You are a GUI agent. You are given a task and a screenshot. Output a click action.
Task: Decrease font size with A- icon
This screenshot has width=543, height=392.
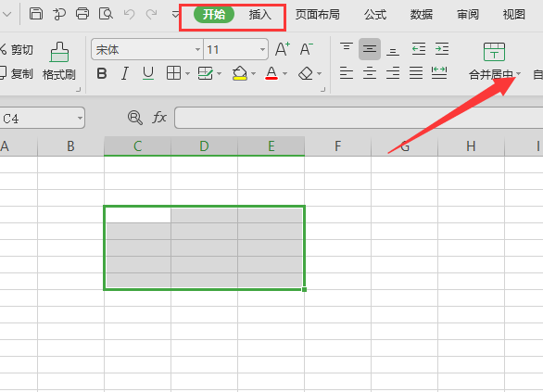[x=306, y=49]
